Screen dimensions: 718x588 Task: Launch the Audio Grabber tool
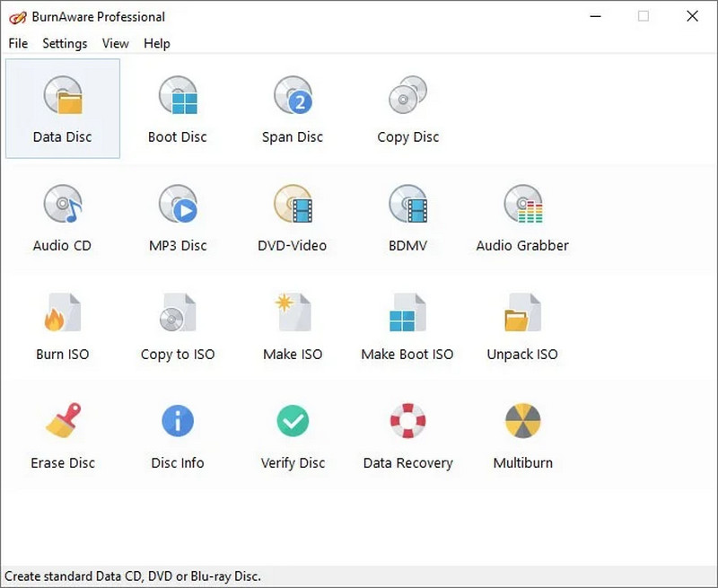coord(522,206)
